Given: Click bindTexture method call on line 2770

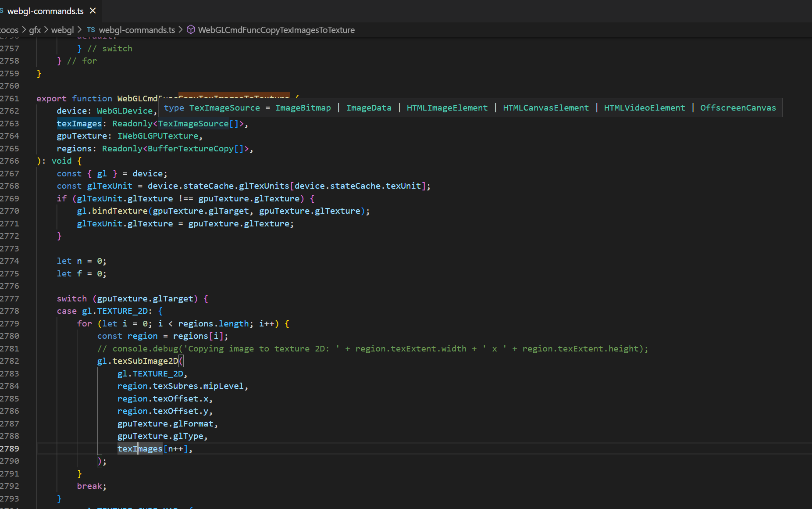Looking at the screenshot, I should [120, 211].
